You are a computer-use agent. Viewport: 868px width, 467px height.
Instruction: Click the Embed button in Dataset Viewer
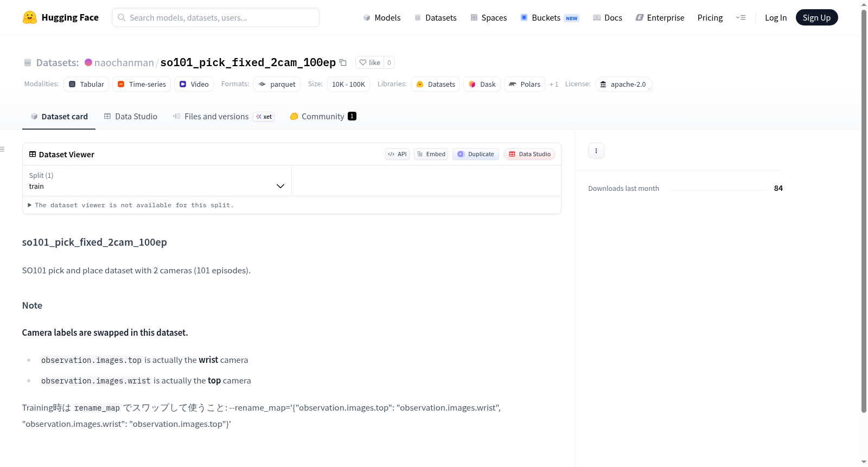(431, 154)
